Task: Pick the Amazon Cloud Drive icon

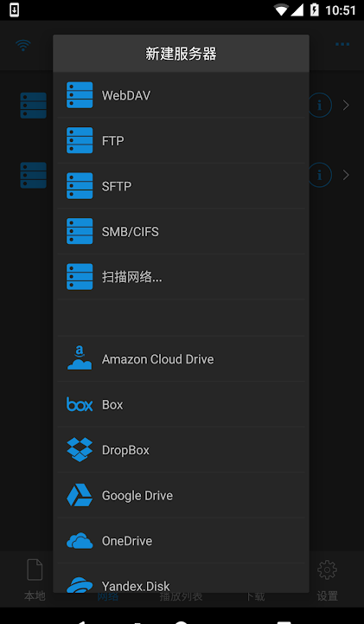Action: [x=80, y=358]
